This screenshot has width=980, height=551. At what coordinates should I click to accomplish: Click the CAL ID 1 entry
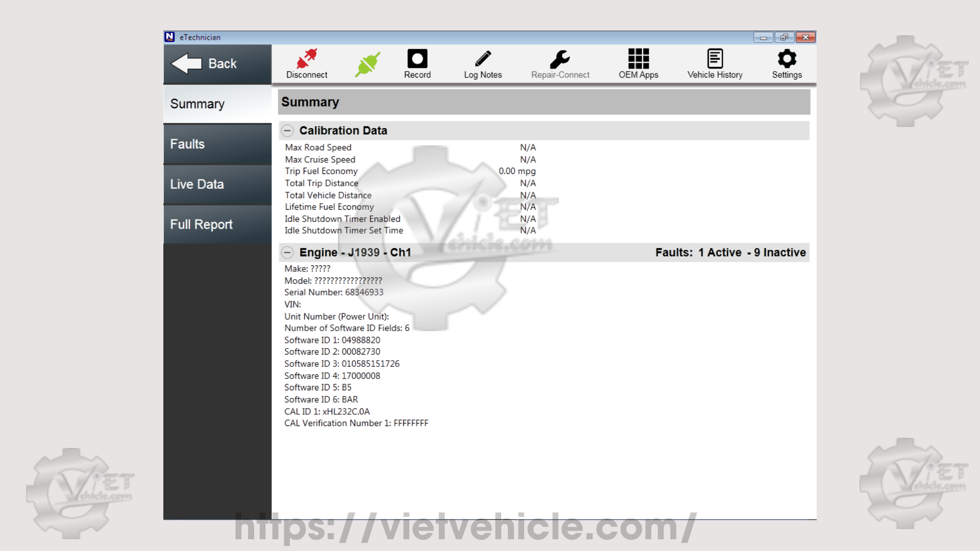point(327,411)
